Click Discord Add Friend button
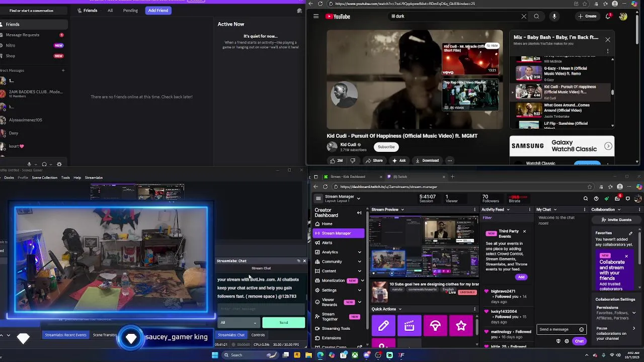644x362 pixels. coord(158,11)
